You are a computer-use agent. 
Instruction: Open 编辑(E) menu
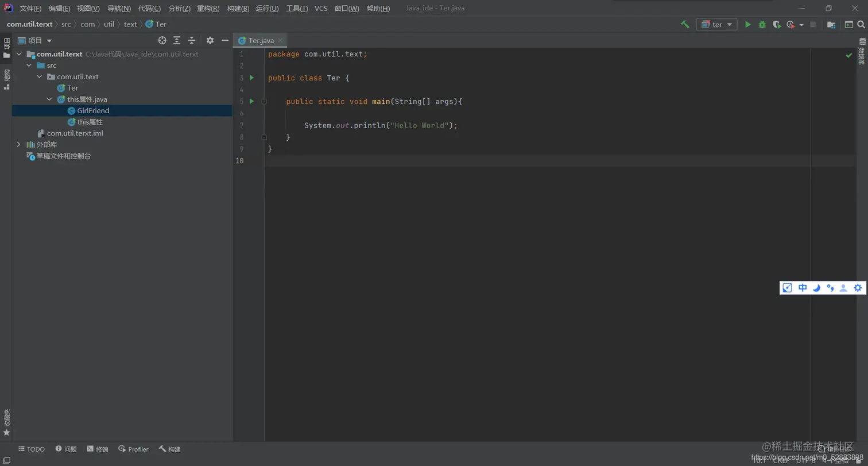(60, 9)
